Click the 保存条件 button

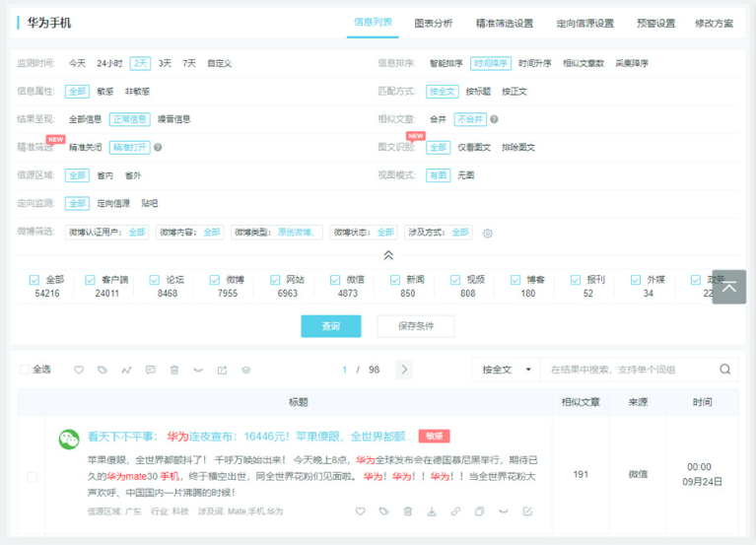[x=416, y=326]
